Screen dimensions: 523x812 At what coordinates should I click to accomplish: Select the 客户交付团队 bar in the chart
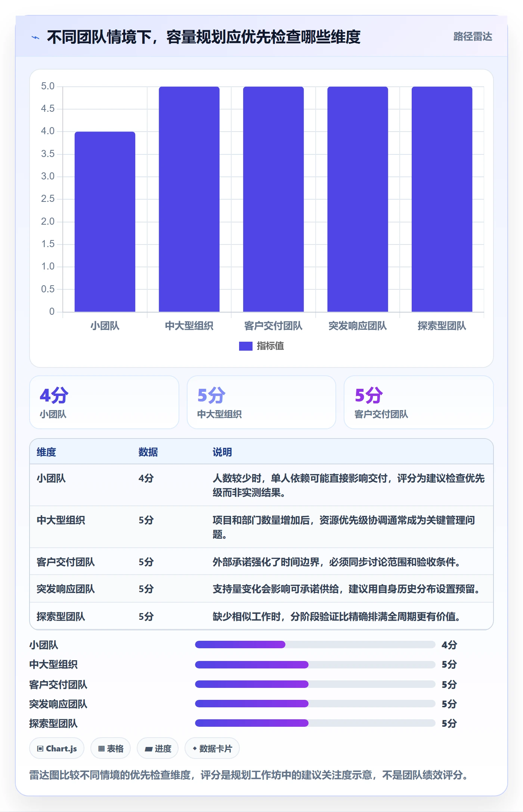coord(273,199)
